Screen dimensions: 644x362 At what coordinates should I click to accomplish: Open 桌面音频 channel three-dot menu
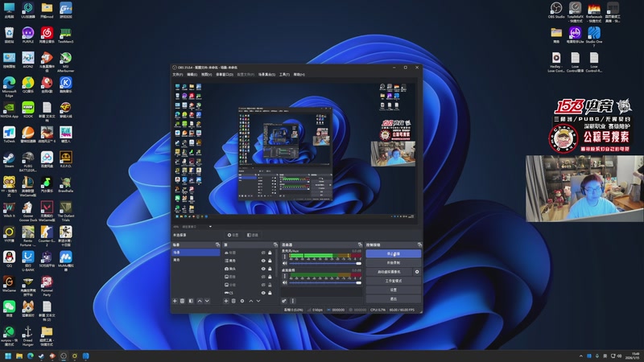click(x=285, y=276)
